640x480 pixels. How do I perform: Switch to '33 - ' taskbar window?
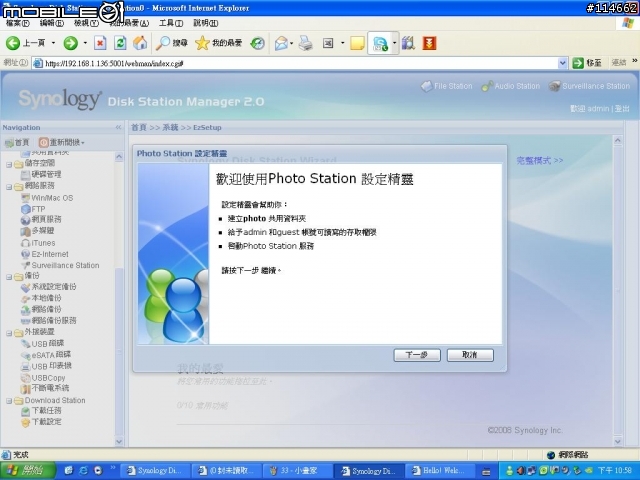tap(297, 471)
